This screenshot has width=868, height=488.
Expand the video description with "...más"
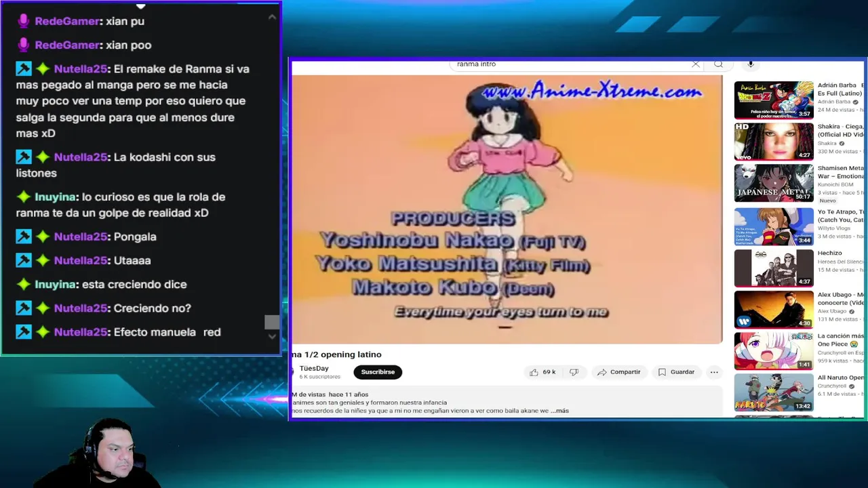[559, 411]
